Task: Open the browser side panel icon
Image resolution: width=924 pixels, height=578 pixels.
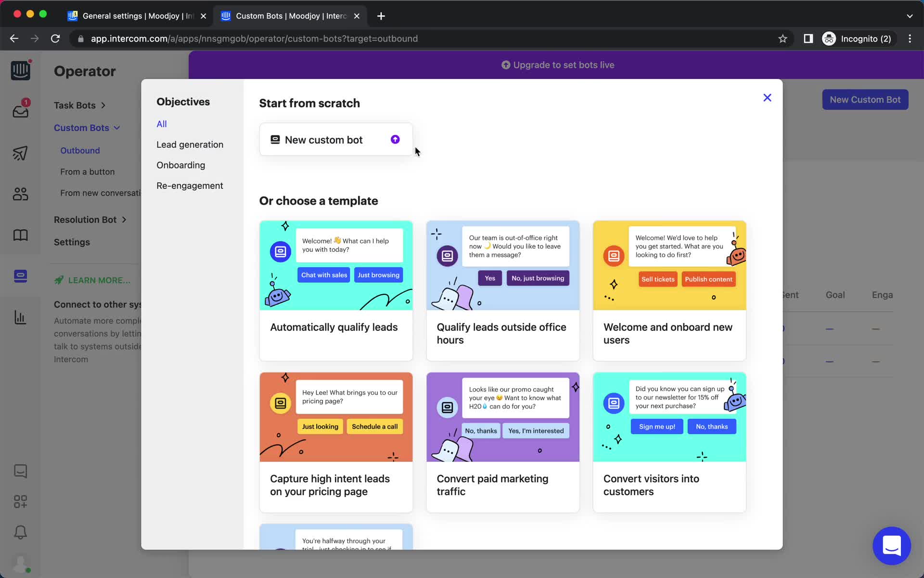Action: pyautogui.click(x=808, y=39)
